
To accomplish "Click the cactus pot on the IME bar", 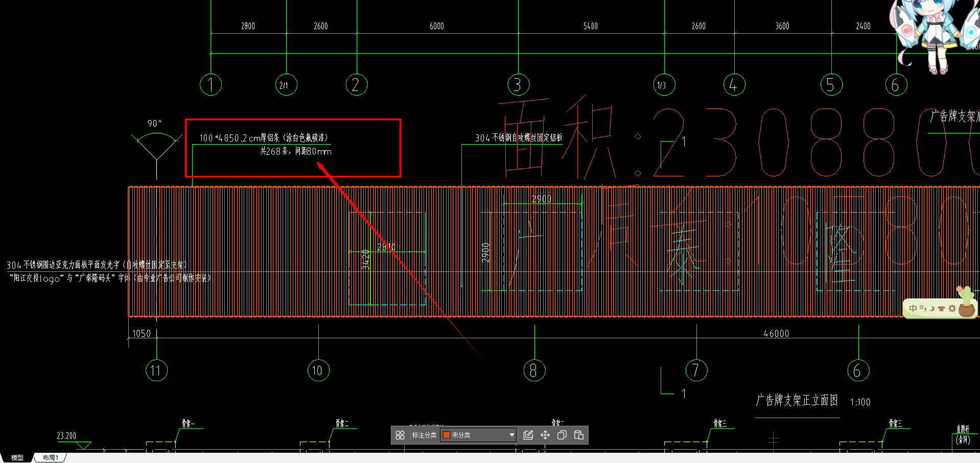I will point(966,302).
